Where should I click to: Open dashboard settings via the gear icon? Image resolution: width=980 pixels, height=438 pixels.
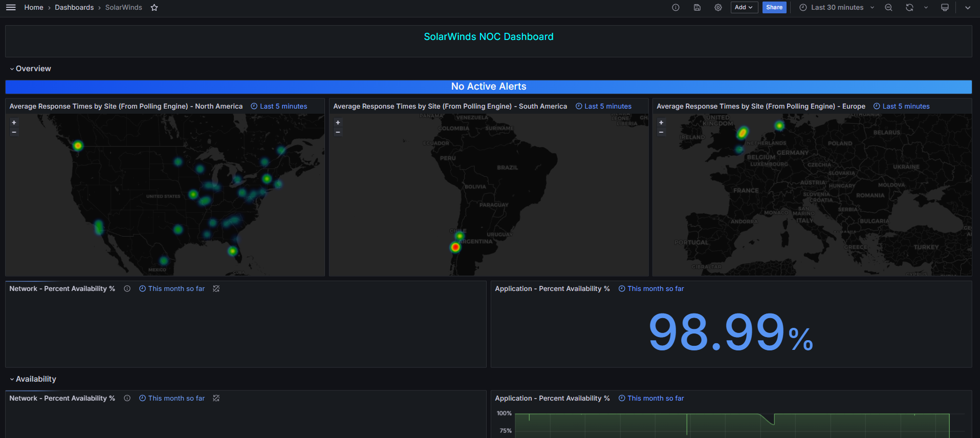718,8
